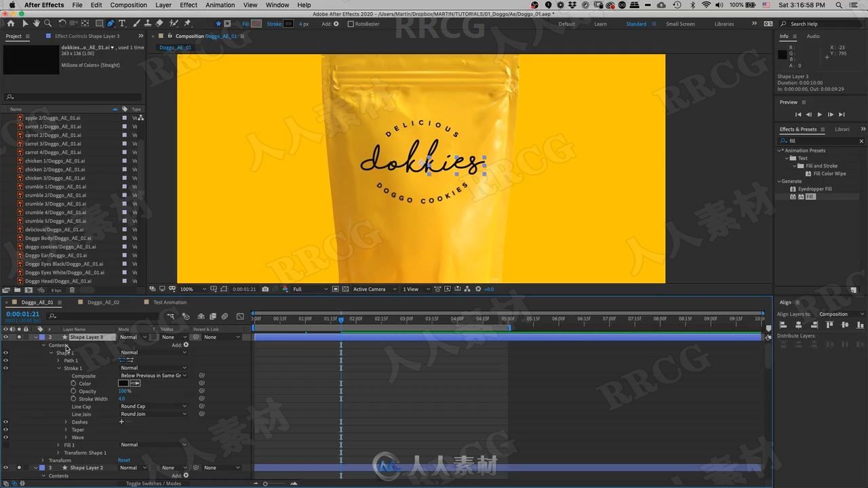Toggle Frame Blending icon in timeline
Viewport: 868px width, 488px height.
click(x=213, y=317)
